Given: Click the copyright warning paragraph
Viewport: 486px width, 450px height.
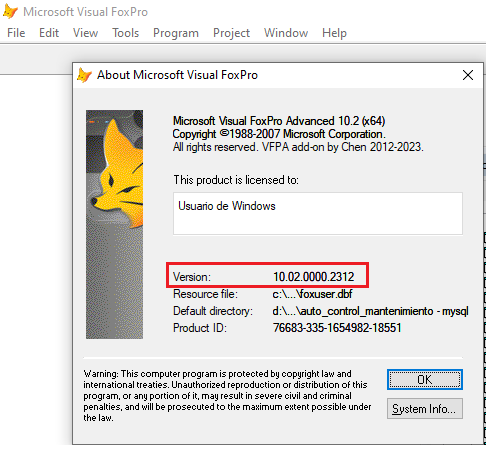Looking at the screenshot, I should click(x=227, y=396).
